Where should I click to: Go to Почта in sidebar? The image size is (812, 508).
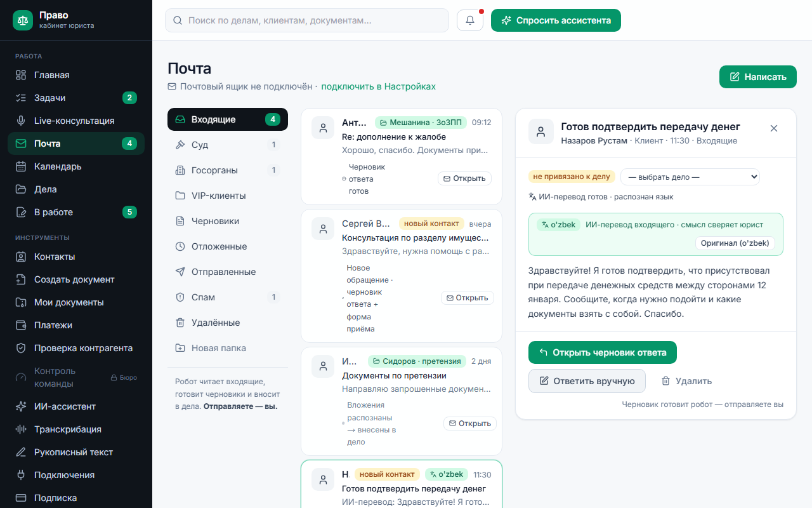76,144
